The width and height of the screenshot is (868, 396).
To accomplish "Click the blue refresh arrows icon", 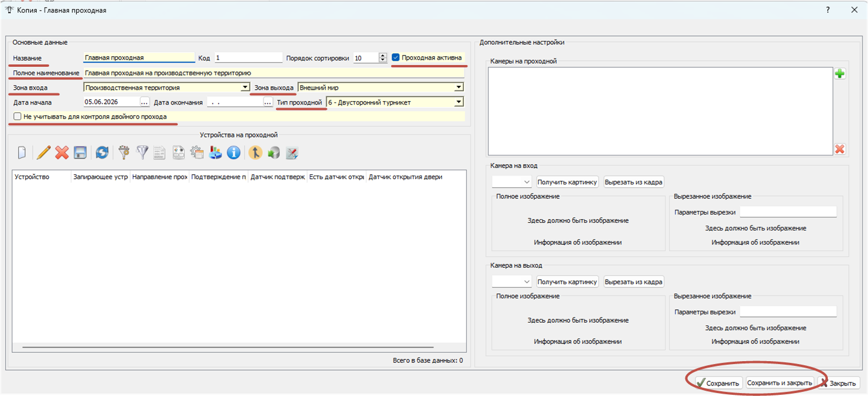I will click(x=102, y=152).
